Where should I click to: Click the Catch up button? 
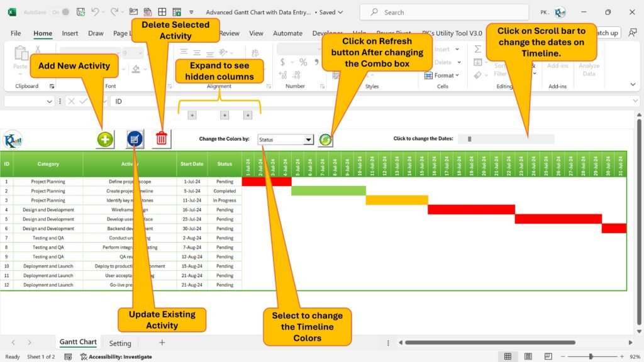tap(608, 33)
